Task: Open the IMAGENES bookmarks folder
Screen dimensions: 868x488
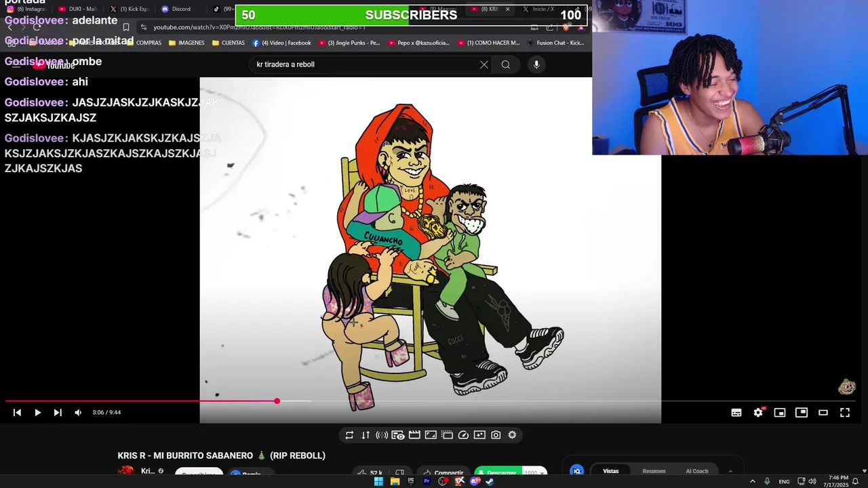Action: (186, 43)
